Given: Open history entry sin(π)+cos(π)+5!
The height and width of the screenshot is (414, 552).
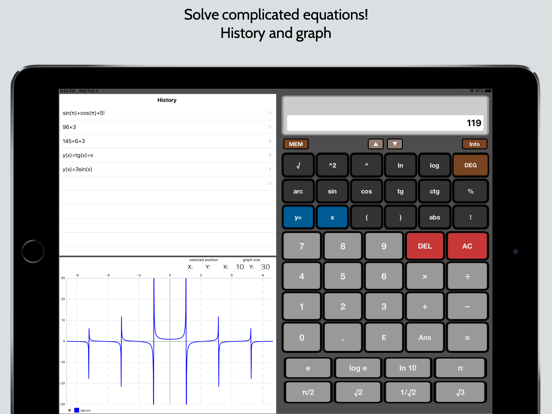Looking at the screenshot, I should 167,113.
